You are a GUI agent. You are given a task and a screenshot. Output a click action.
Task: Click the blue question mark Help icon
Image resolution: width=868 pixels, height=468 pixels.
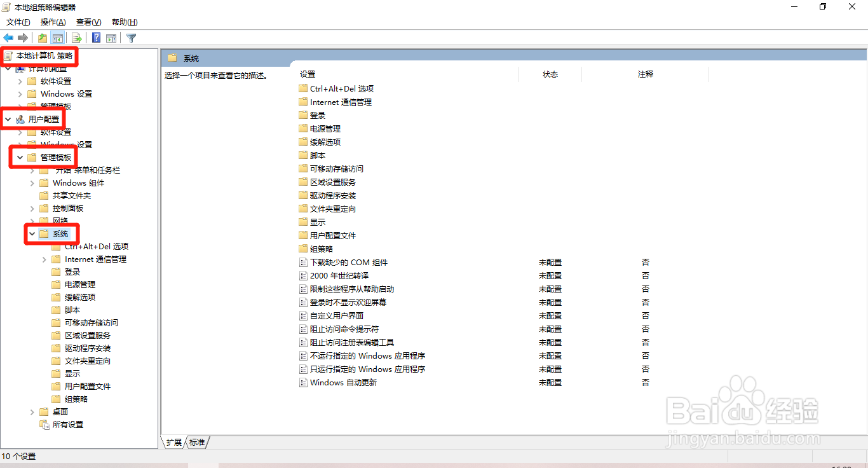tap(96, 38)
